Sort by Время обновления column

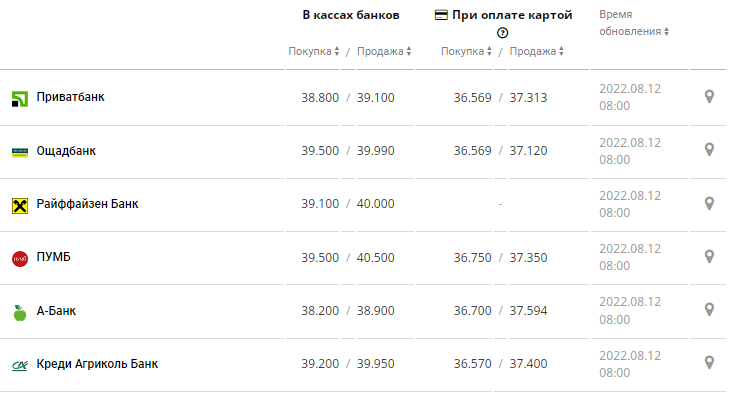[634, 23]
